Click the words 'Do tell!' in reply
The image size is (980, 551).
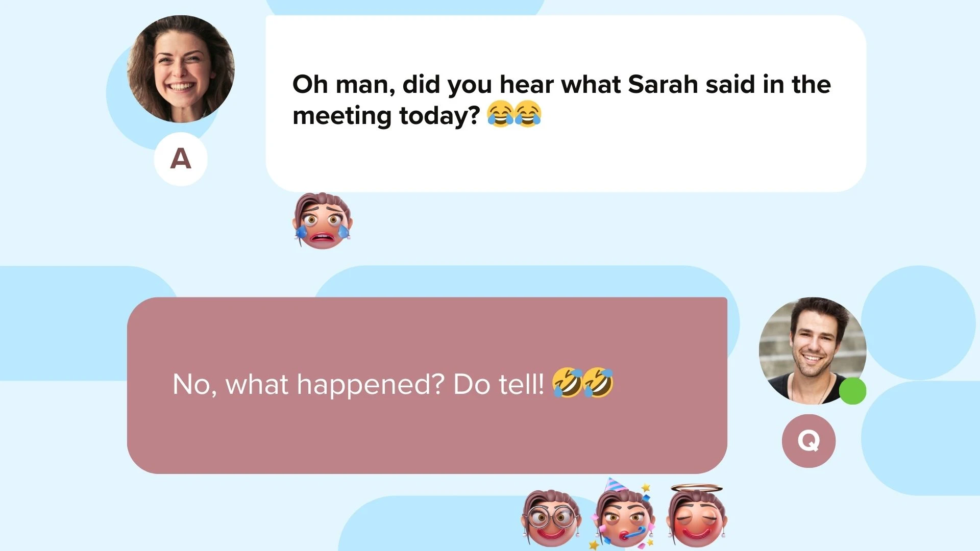click(499, 384)
